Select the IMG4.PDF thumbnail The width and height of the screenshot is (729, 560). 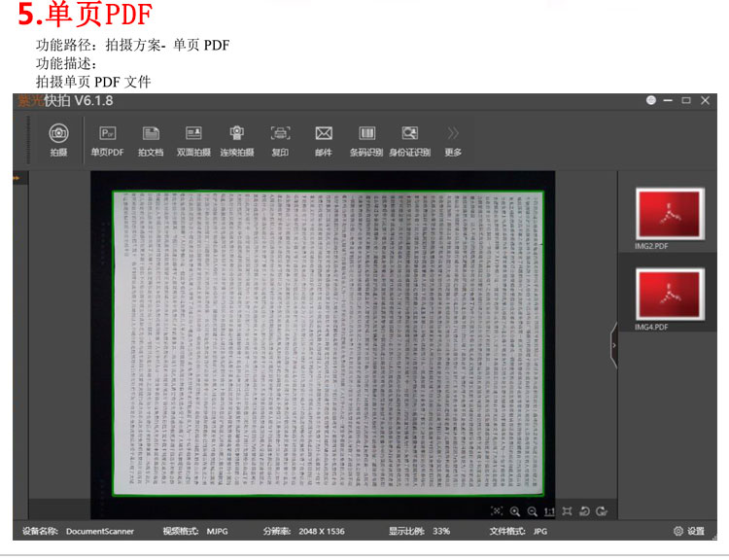669,295
